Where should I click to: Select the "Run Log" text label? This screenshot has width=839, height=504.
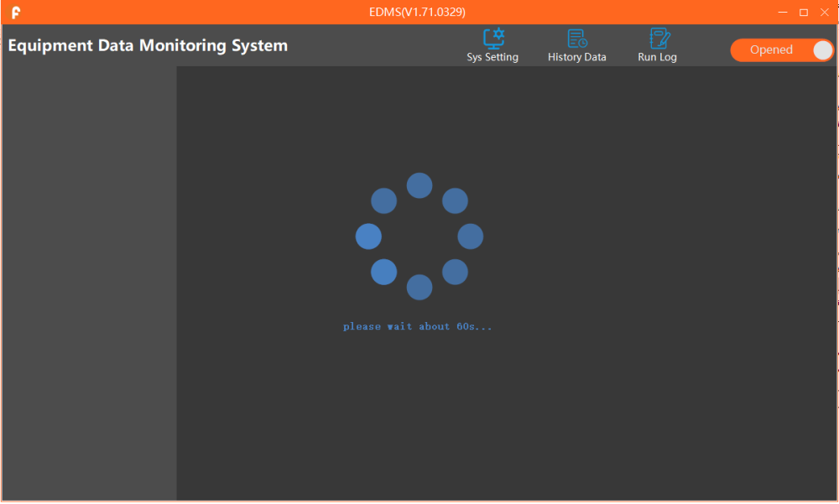[x=657, y=57]
